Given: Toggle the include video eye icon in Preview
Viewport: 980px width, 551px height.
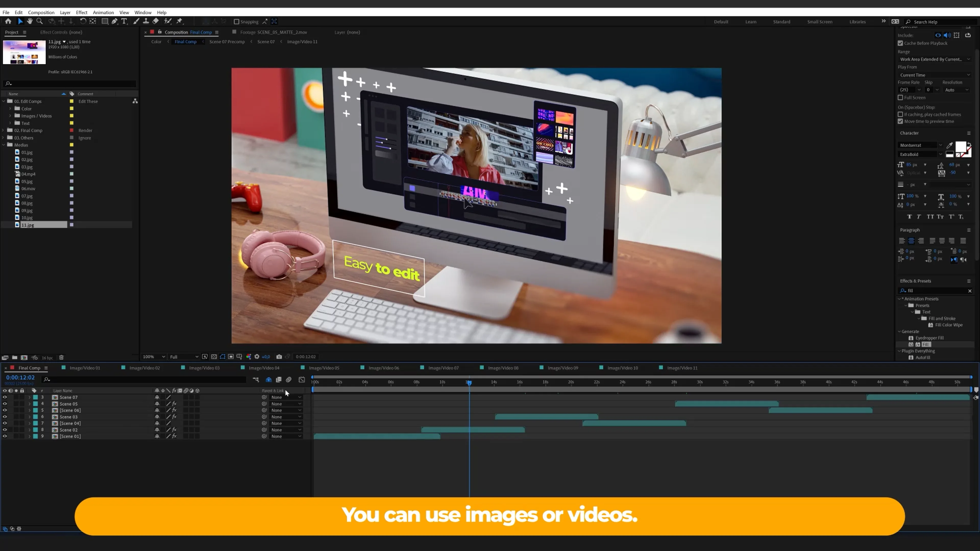Looking at the screenshot, I should 938,35.
